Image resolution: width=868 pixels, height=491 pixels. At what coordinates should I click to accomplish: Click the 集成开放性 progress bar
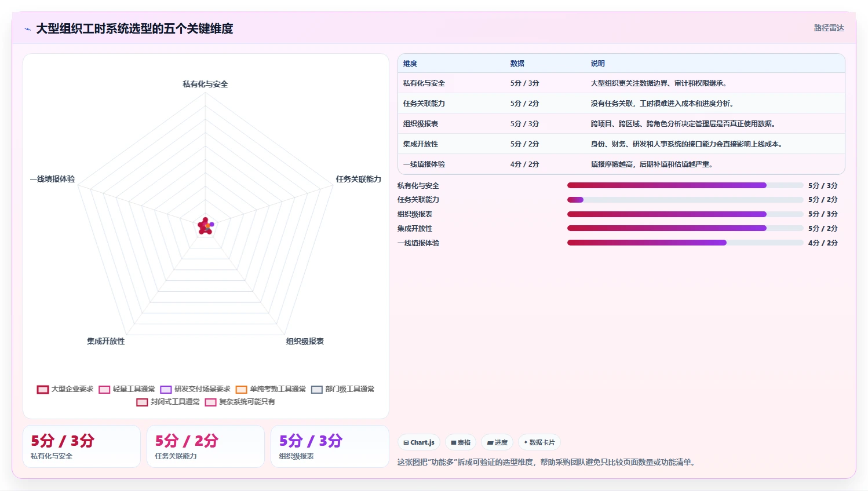point(685,228)
